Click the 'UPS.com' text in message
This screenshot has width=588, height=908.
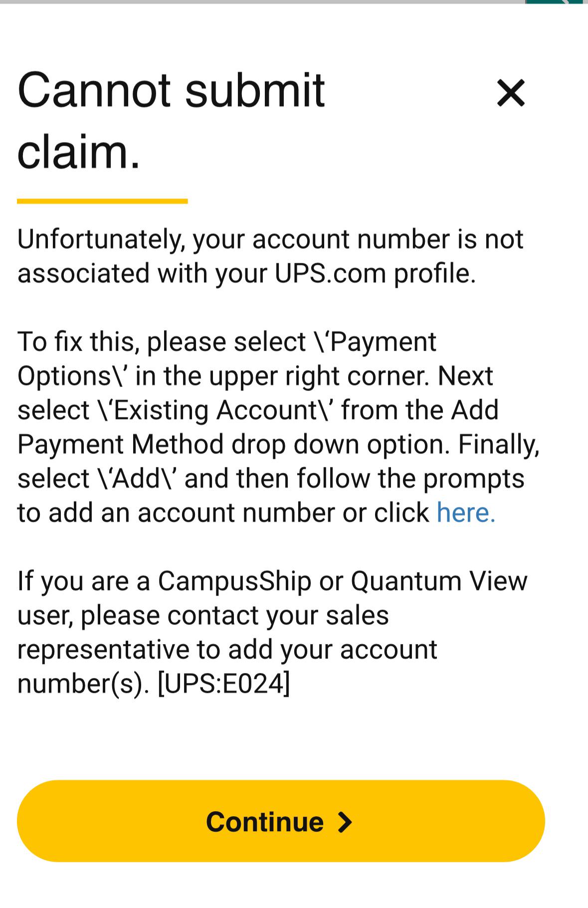click(330, 273)
